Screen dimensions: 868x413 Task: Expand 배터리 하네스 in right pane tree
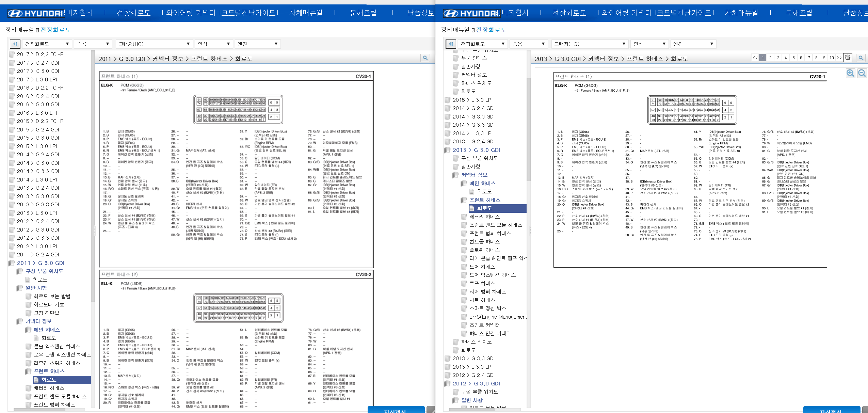pos(484,217)
